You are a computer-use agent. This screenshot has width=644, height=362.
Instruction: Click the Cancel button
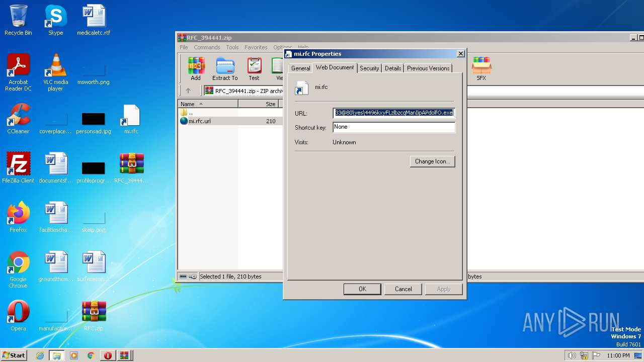pos(403,289)
